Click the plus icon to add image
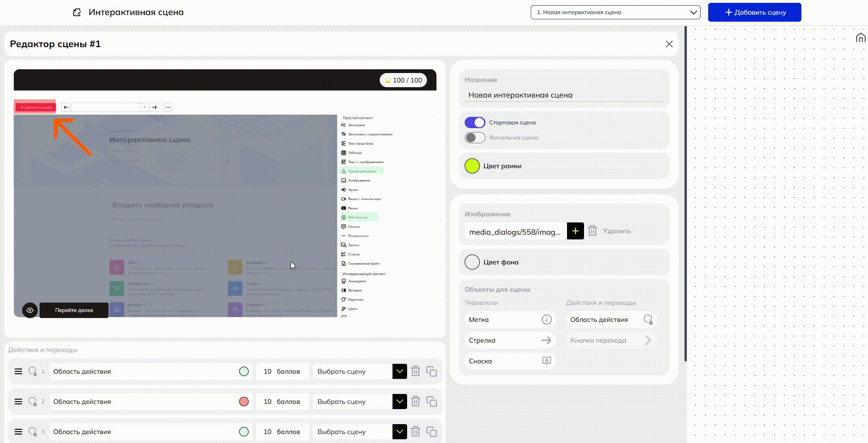Screen dimensions: 868x443 [x=575, y=231]
